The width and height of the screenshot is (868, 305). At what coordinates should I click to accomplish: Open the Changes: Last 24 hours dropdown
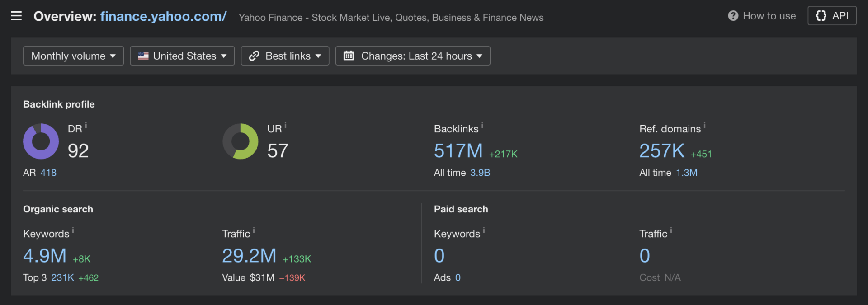(x=412, y=56)
